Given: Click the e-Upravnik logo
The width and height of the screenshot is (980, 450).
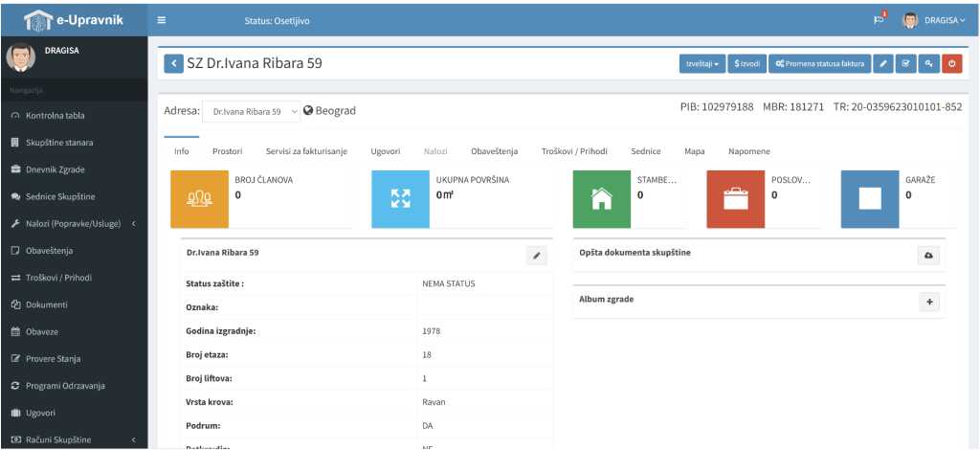Looking at the screenshot, I should (x=74, y=19).
